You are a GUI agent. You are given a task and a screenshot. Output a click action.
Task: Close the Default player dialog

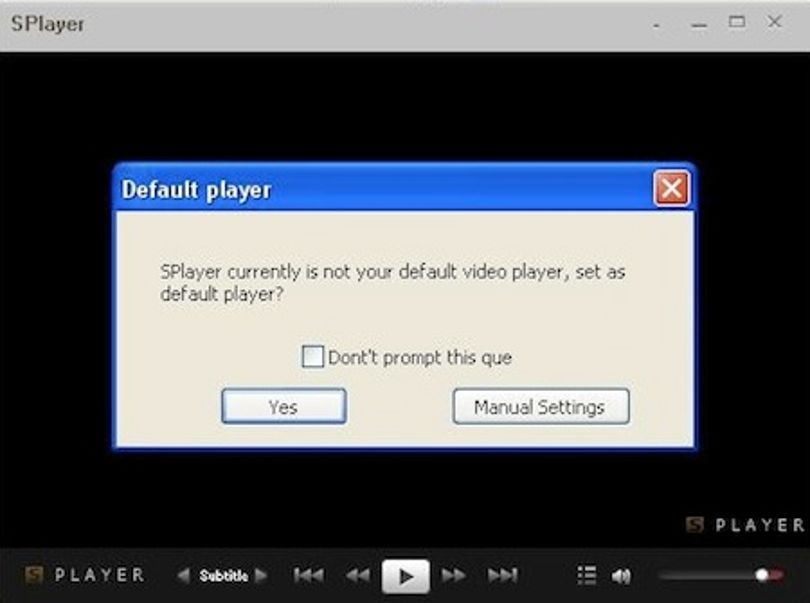[671, 188]
